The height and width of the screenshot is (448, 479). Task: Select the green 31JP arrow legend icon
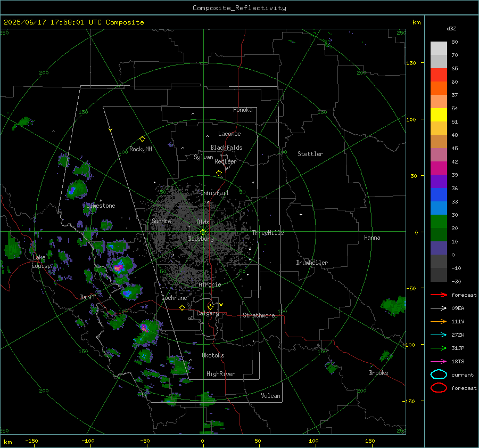pyautogui.click(x=439, y=348)
